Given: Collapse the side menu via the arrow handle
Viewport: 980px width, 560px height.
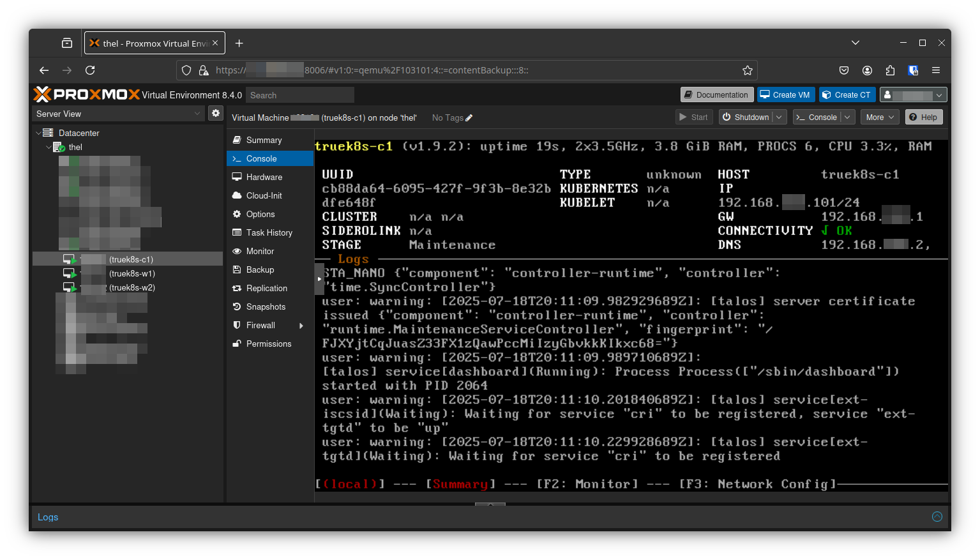Looking at the screenshot, I should [x=319, y=279].
